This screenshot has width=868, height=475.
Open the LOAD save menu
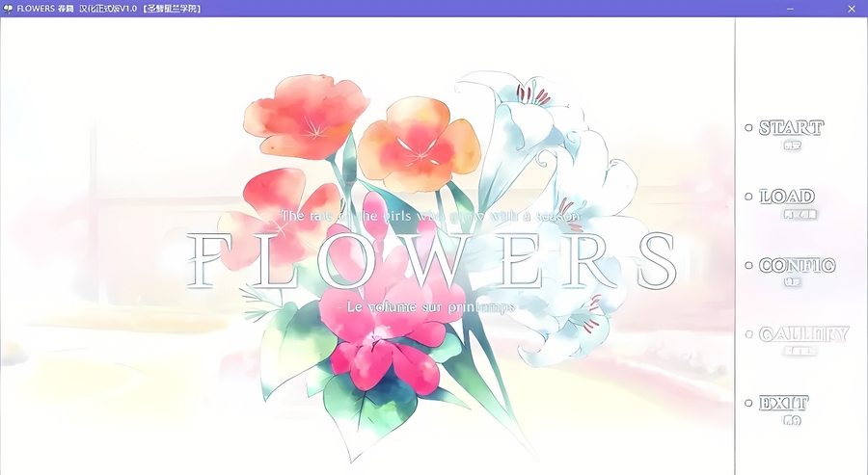787,197
